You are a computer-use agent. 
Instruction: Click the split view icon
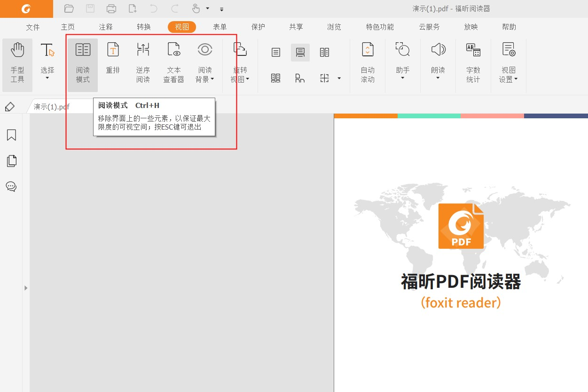click(324, 78)
